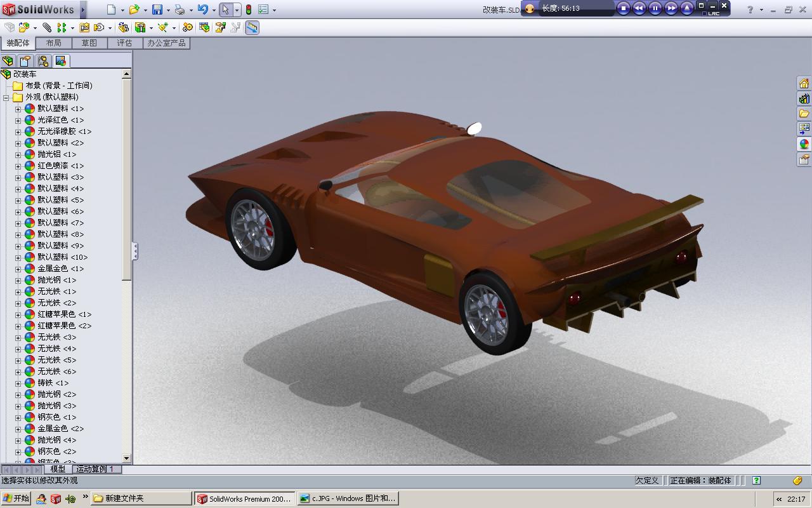Open the DisplayManager appearance tab icon
Viewport: 812px width, 508px height.
pos(61,61)
